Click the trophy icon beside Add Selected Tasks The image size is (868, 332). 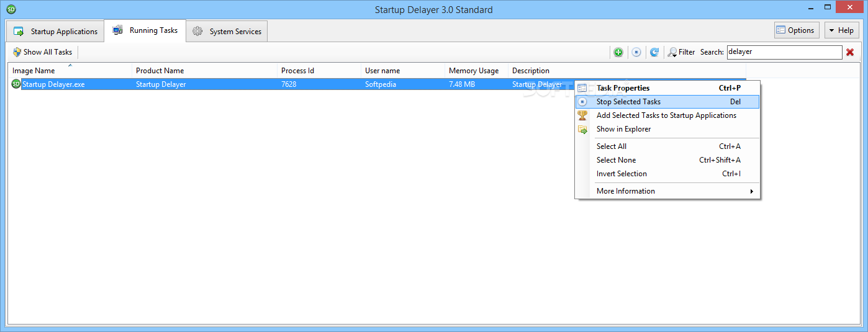tap(582, 115)
